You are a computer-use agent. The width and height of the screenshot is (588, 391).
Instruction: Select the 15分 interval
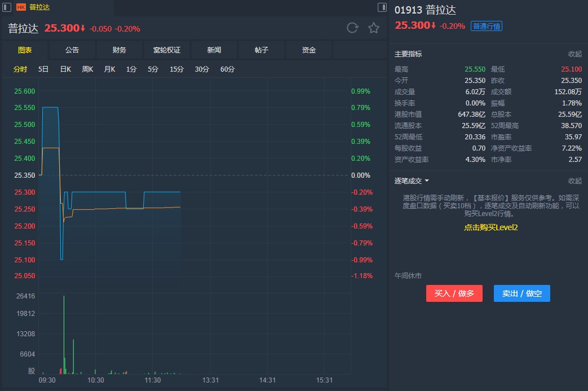(176, 69)
